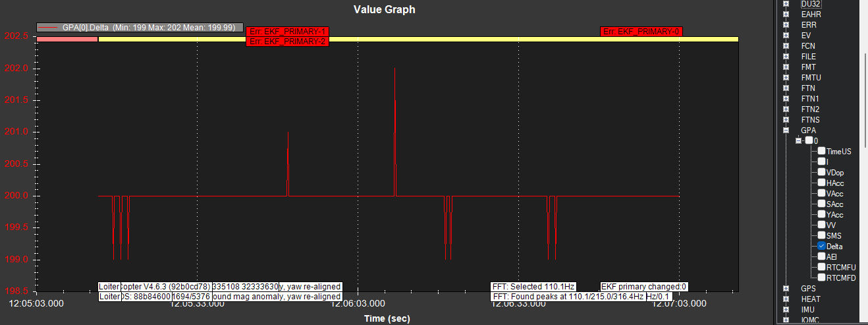Uncheck the Delta checkbox under GPA
Image resolution: width=868 pixels, height=325 pixels.
[x=821, y=246]
